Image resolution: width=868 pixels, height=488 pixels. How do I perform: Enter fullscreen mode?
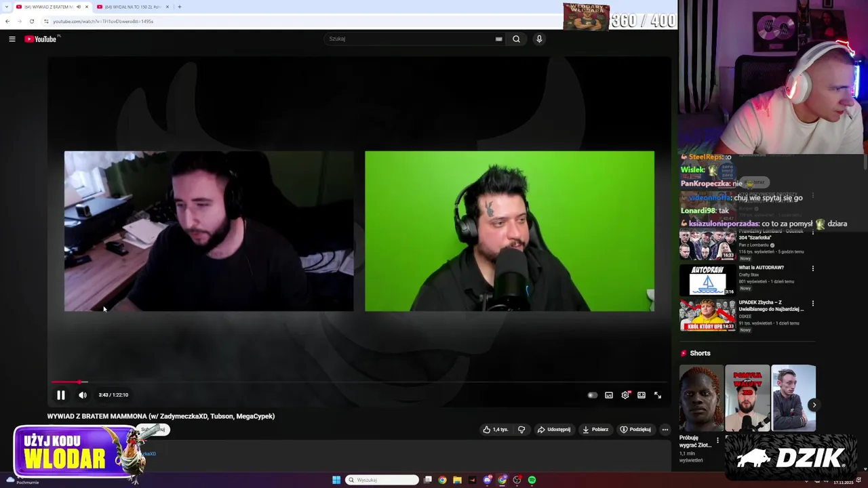coord(658,395)
